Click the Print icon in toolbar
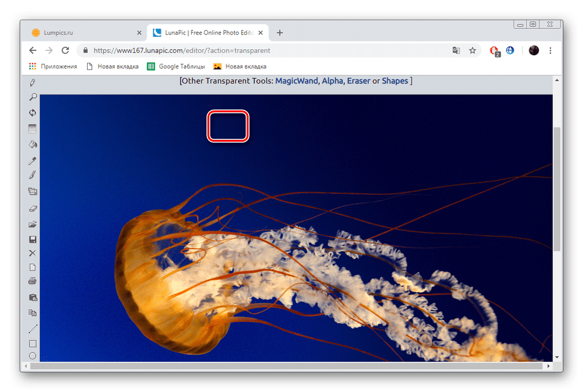This screenshot has height=392, width=583. pos(33,281)
